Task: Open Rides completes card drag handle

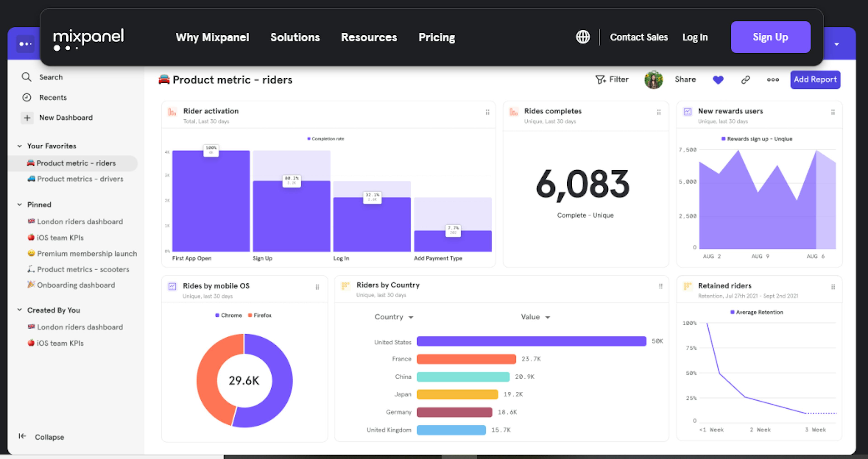Action: pos(659,112)
